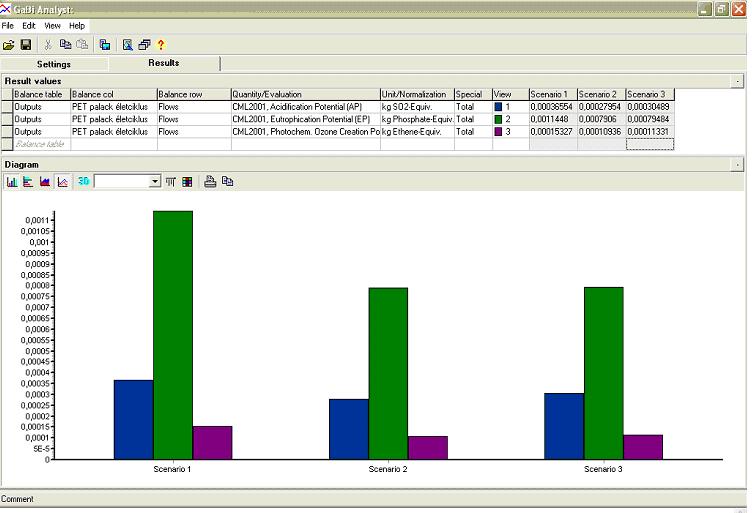Click the diagram color palette icon
The width and height of the screenshot is (752, 513).
click(x=187, y=182)
